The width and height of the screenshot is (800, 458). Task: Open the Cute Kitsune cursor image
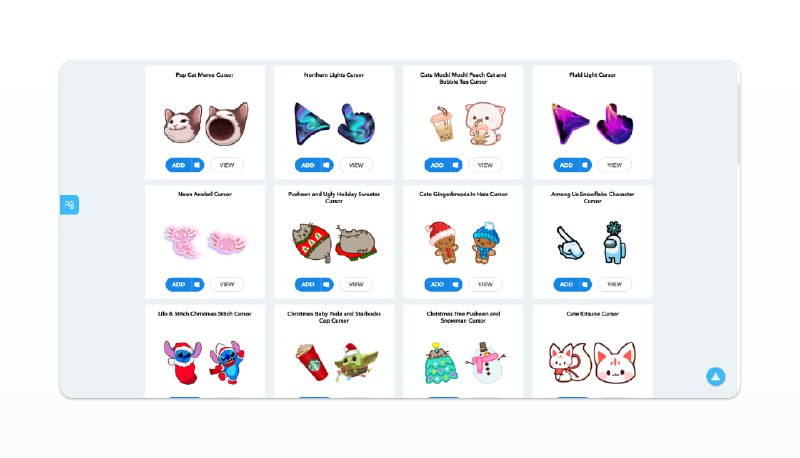[x=592, y=362]
